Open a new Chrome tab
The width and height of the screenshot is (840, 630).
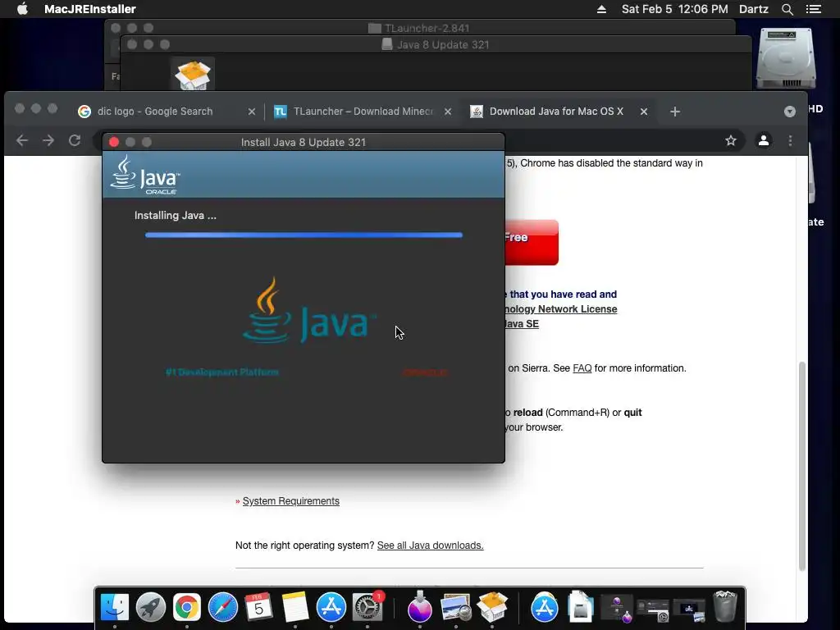[675, 112]
